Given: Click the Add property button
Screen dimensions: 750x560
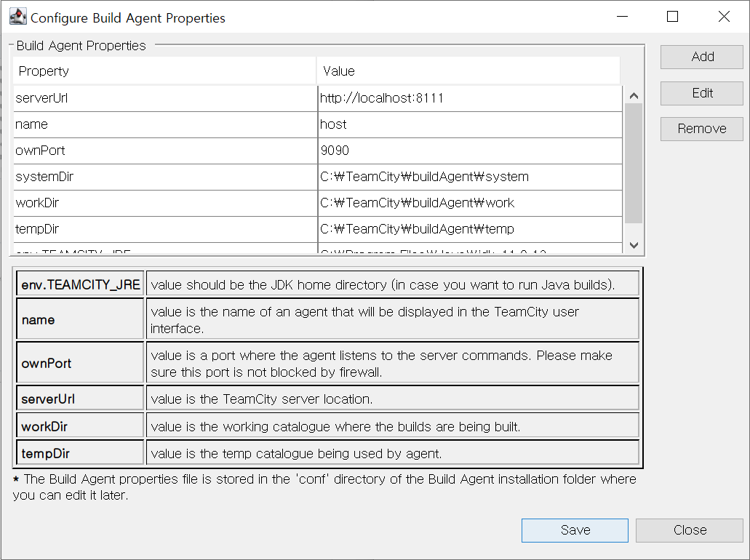Looking at the screenshot, I should [702, 57].
